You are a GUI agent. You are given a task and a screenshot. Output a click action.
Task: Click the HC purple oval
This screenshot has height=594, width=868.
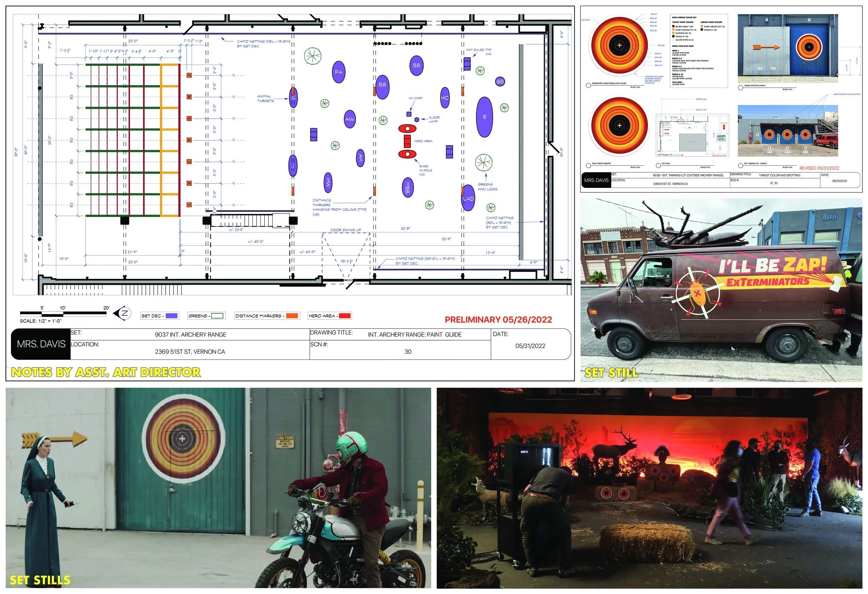pyautogui.click(x=445, y=98)
